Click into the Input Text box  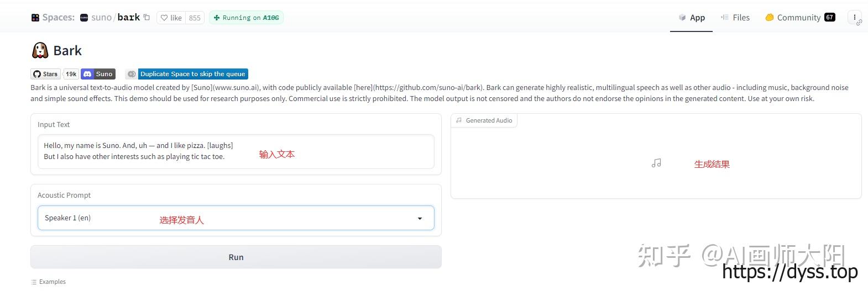tap(236, 151)
